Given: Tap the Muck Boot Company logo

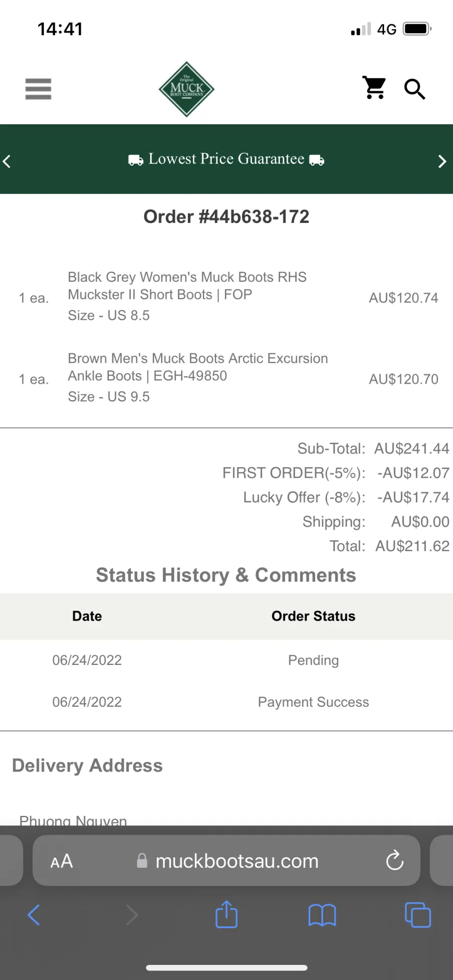Looking at the screenshot, I should (187, 89).
